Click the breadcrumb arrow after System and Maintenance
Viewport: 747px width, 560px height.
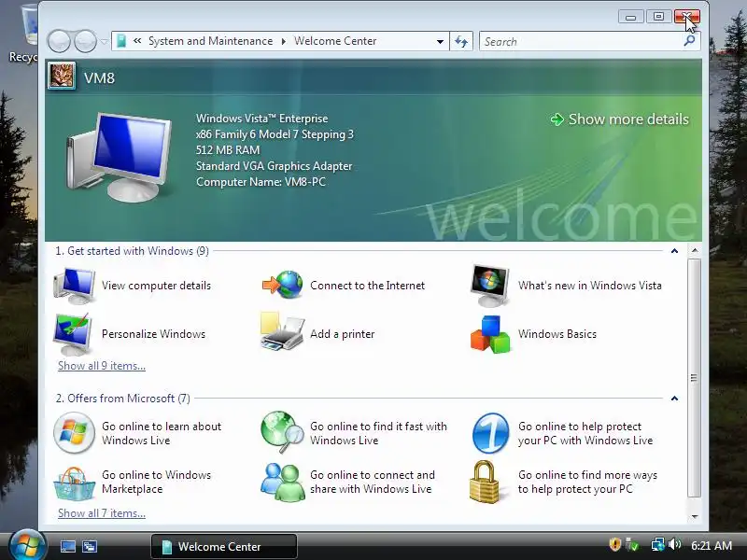284,41
